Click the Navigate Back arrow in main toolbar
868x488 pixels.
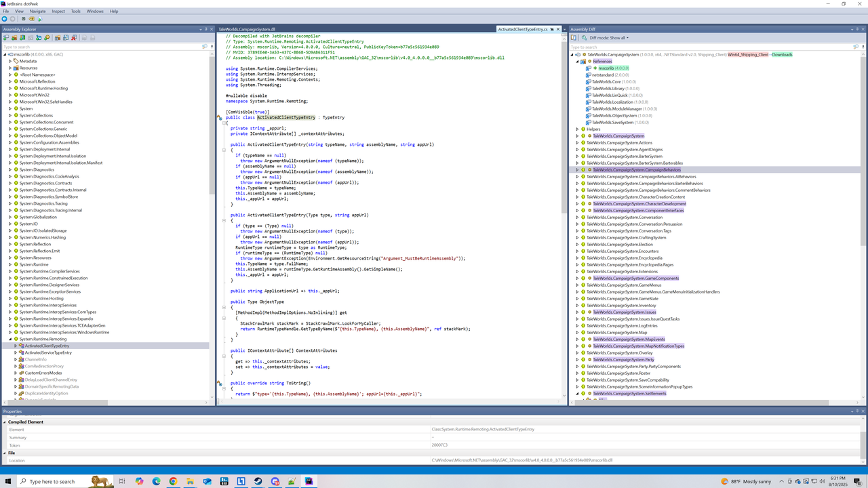(x=5, y=19)
